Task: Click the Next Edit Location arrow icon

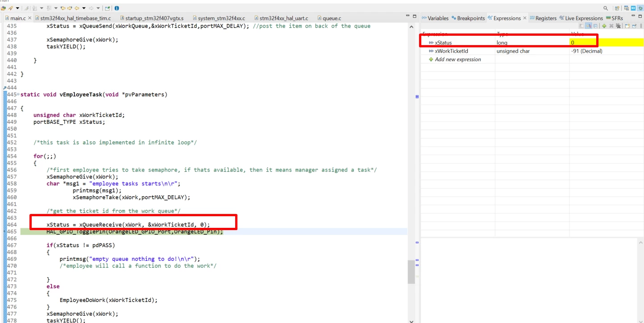Action: point(70,8)
